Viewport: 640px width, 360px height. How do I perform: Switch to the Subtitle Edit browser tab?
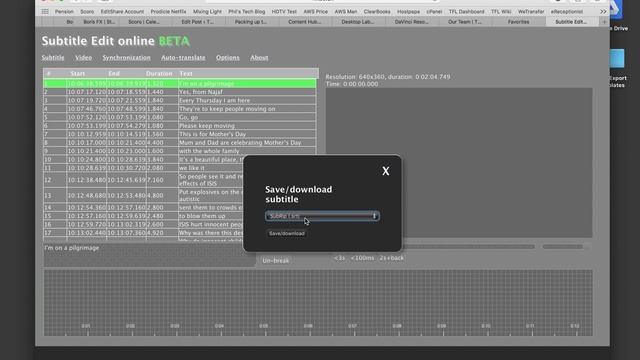coord(571,22)
